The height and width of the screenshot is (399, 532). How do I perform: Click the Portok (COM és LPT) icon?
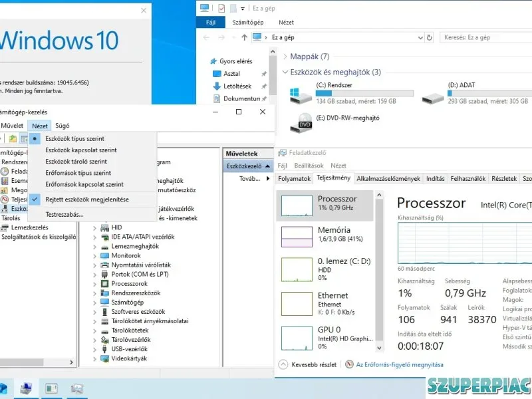click(x=105, y=274)
